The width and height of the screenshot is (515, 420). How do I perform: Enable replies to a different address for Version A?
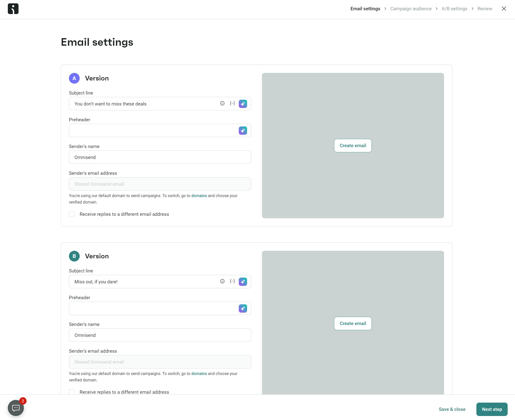72,214
